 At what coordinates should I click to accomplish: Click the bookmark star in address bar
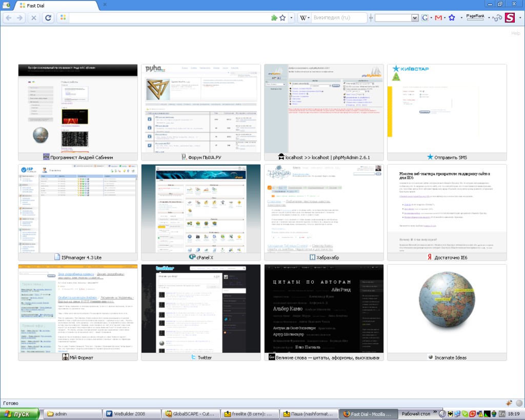tap(282, 18)
